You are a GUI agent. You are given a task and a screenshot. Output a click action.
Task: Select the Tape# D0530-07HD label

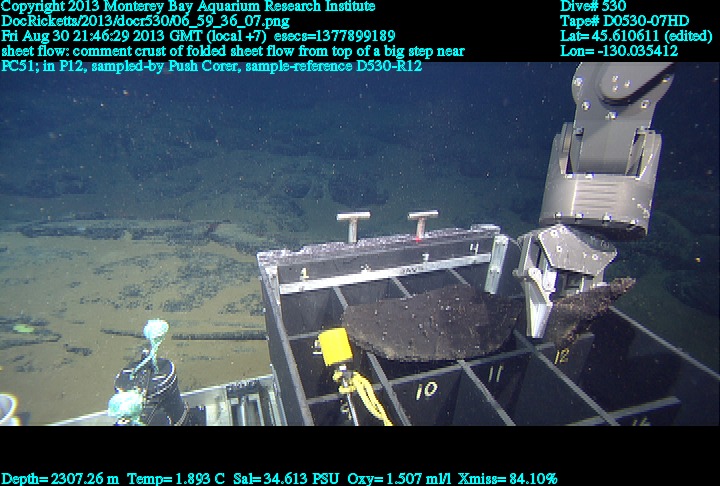[x=624, y=21]
